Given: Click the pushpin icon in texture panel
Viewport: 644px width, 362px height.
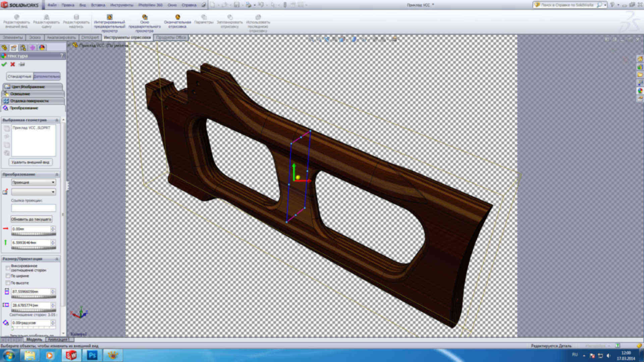Looking at the screenshot, I should pyautogui.click(x=22, y=64).
